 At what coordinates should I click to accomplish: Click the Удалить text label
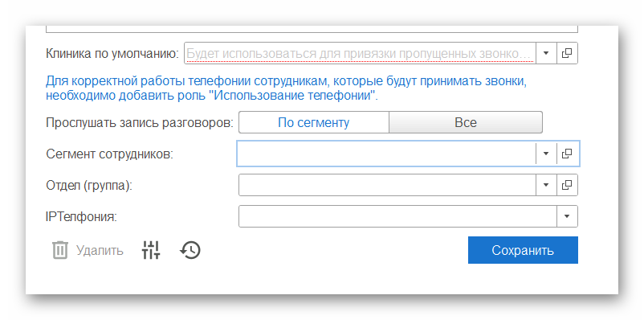(x=100, y=250)
